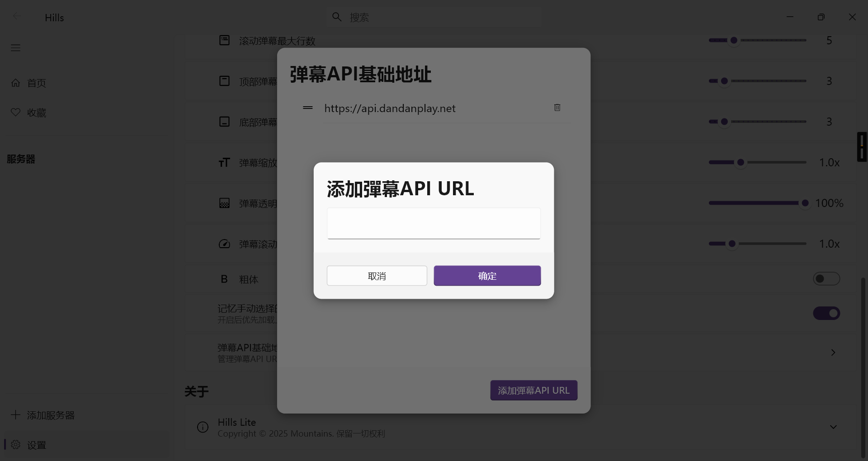Click the 添加弹幕API URL button
The image size is (868, 461).
tap(533, 390)
